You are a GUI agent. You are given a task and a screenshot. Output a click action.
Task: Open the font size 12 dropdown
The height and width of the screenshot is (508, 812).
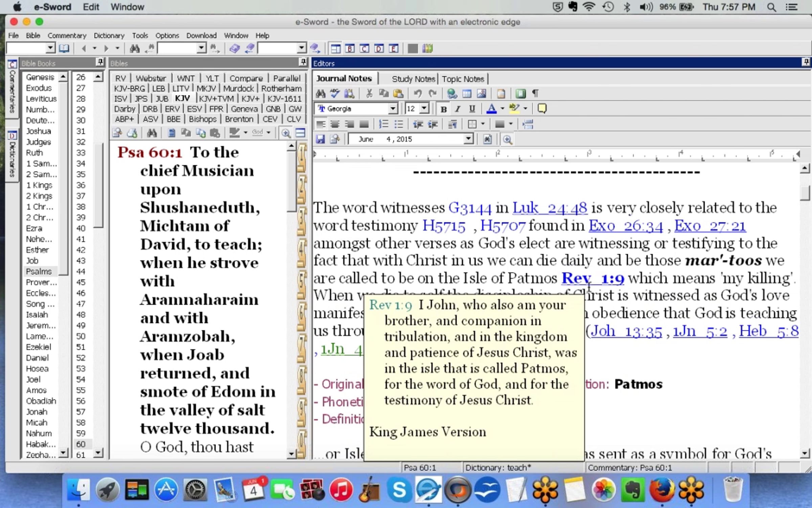(424, 109)
